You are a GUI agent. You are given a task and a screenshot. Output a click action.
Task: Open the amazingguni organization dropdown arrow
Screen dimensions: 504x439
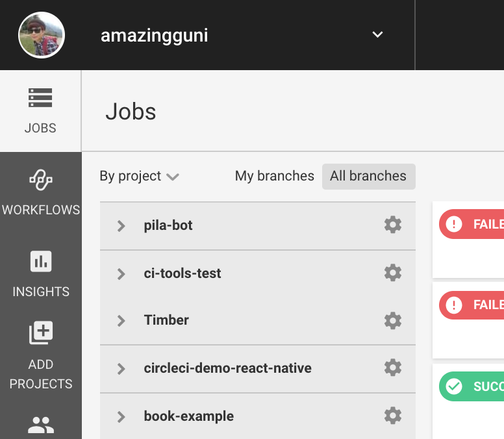(377, 34)
